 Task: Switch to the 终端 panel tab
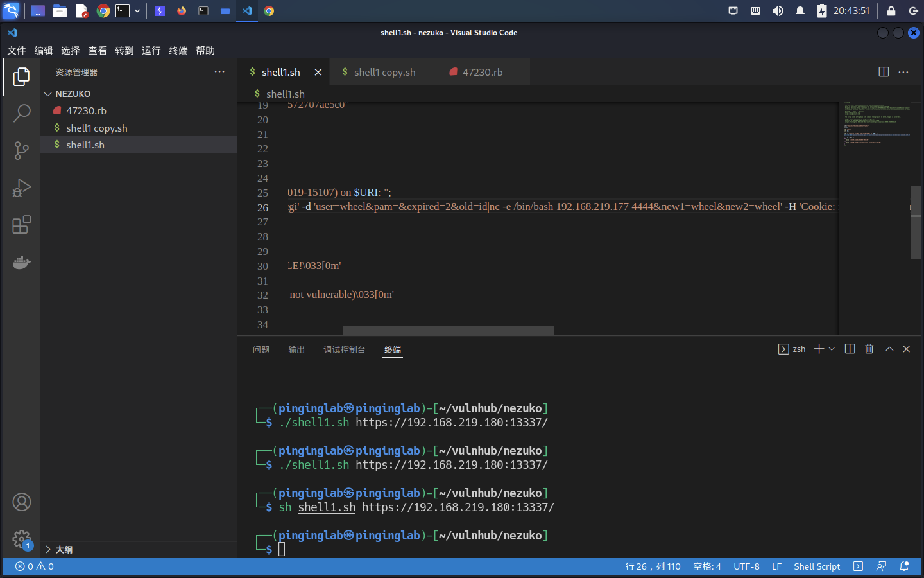click(392, 349)
